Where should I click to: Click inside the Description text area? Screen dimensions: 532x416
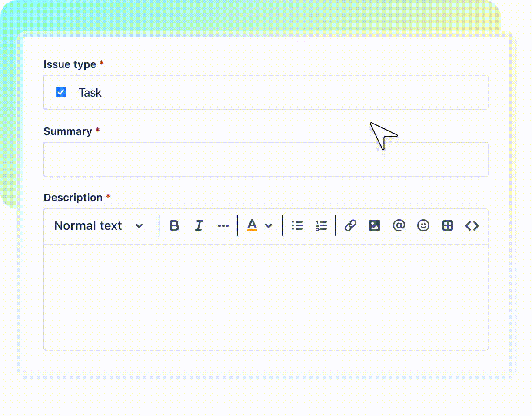click(266, 297)
